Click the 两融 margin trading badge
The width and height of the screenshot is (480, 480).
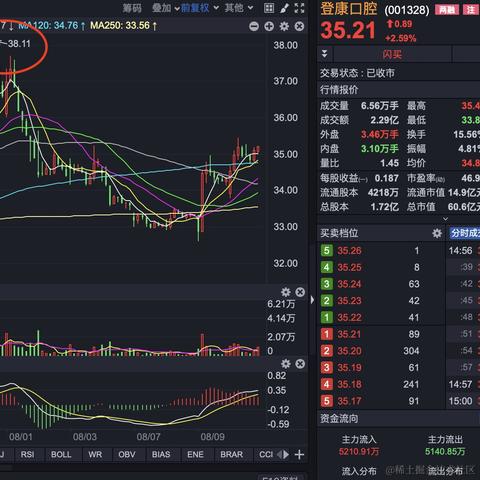447,10
